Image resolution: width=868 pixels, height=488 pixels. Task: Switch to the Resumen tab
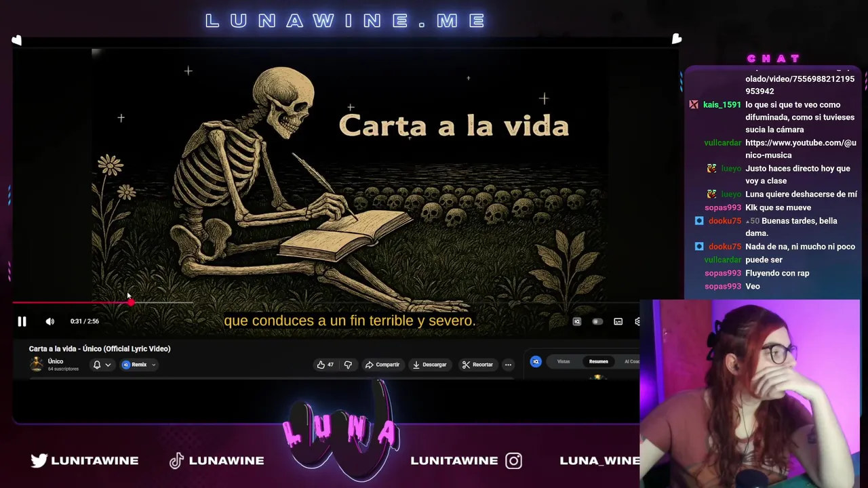598,361
